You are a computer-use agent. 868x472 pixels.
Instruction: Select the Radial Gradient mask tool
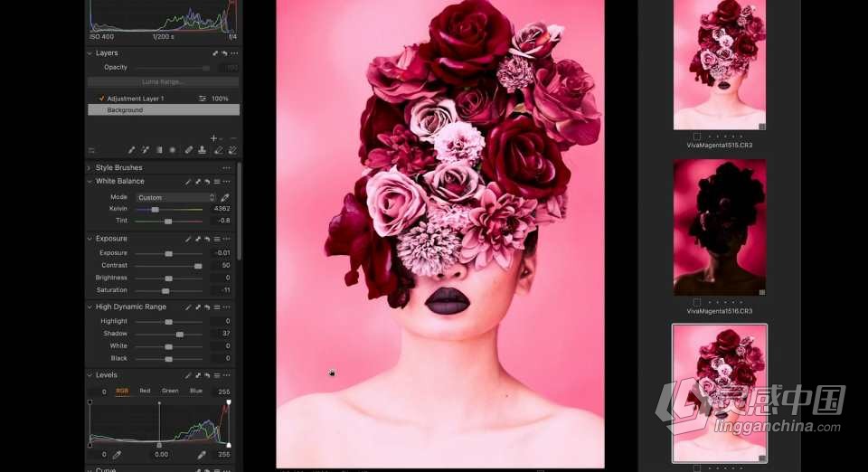173,150
